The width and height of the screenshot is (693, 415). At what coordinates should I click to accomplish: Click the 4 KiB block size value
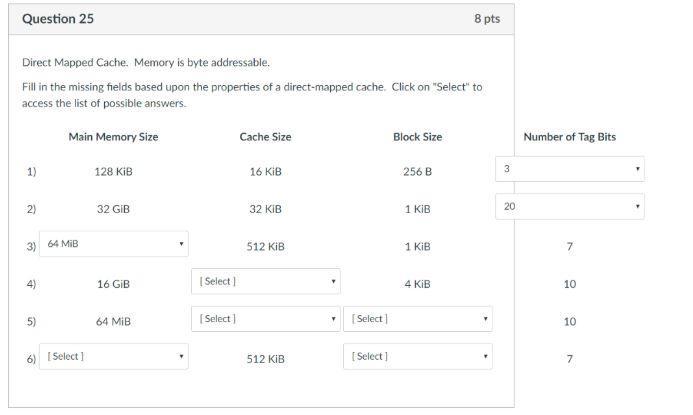pos(417,285)
